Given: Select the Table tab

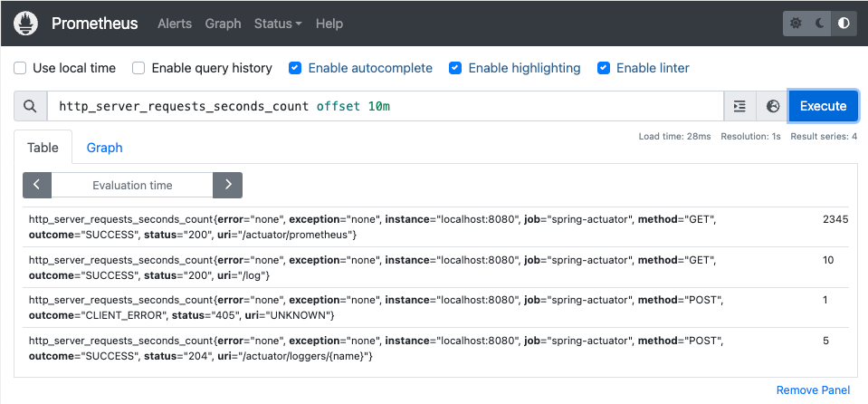Looking at the screenshot, I should (43, 148).
